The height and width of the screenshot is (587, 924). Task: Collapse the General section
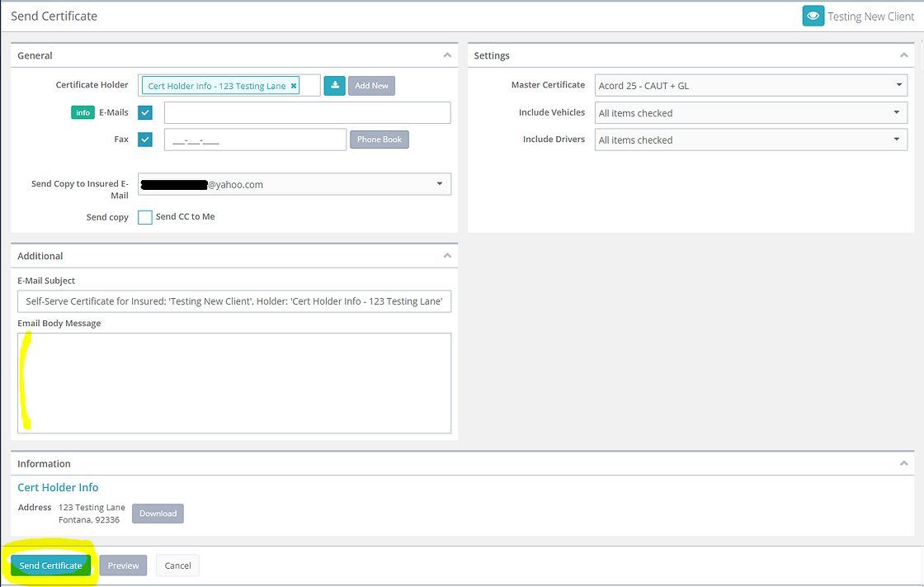pyautogui.click(x=447, y=54)
